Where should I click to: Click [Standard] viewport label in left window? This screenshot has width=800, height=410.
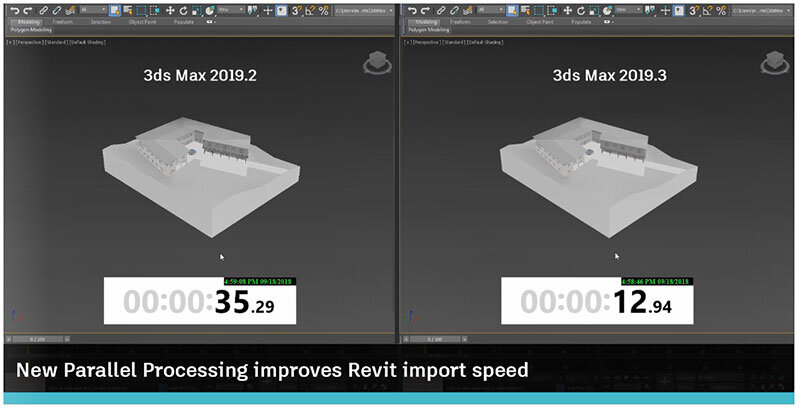56,42
